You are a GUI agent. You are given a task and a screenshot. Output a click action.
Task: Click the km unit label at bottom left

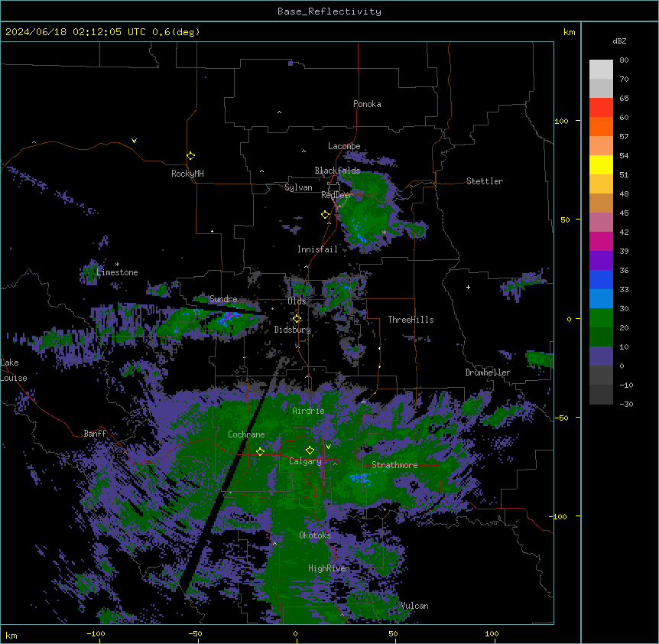pyautogui.click(x=11, y=636)
